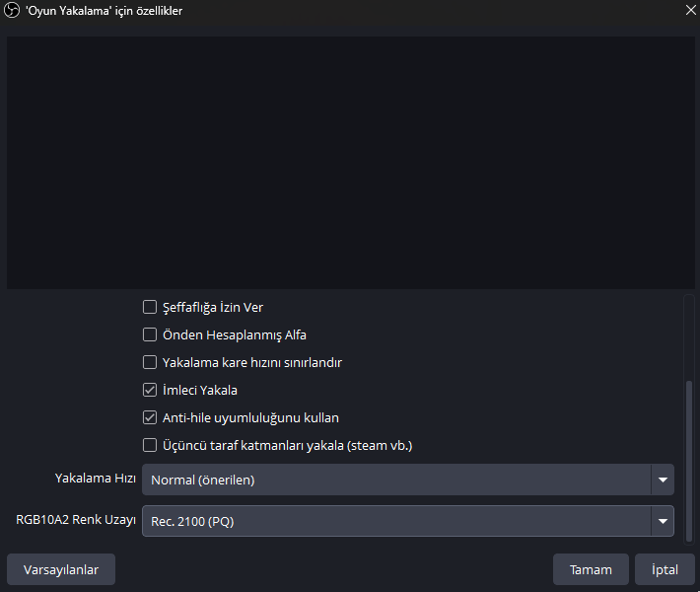Uncheck the İmleci Yakala option
This screenshot has height=592, width=700.
point(150,390)
